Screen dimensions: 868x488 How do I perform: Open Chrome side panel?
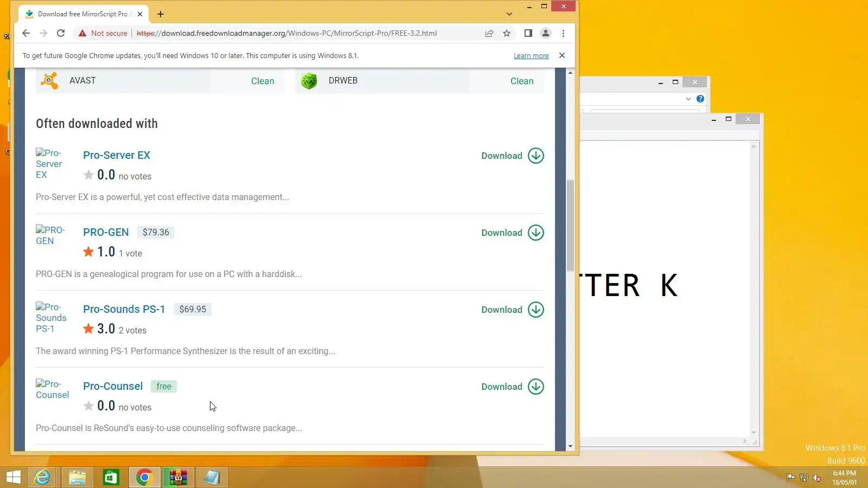pyautogui.click(x=528, y=33)
